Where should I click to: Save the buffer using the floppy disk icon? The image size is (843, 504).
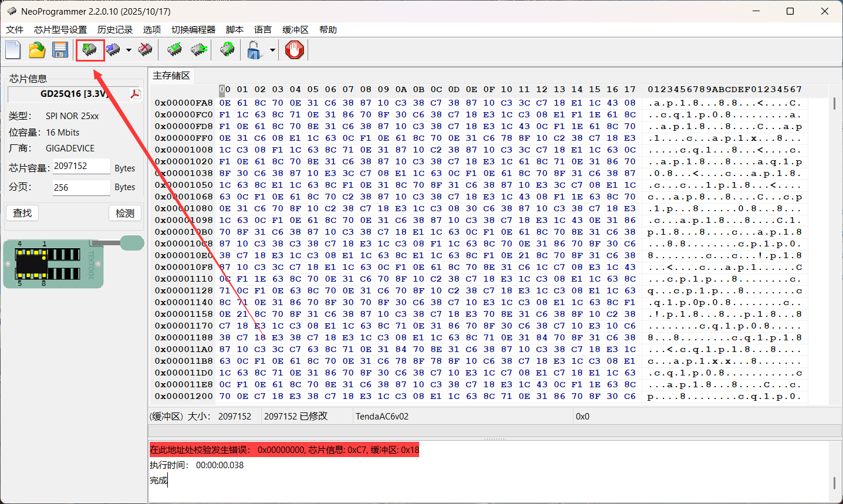(x=60, y=50)
